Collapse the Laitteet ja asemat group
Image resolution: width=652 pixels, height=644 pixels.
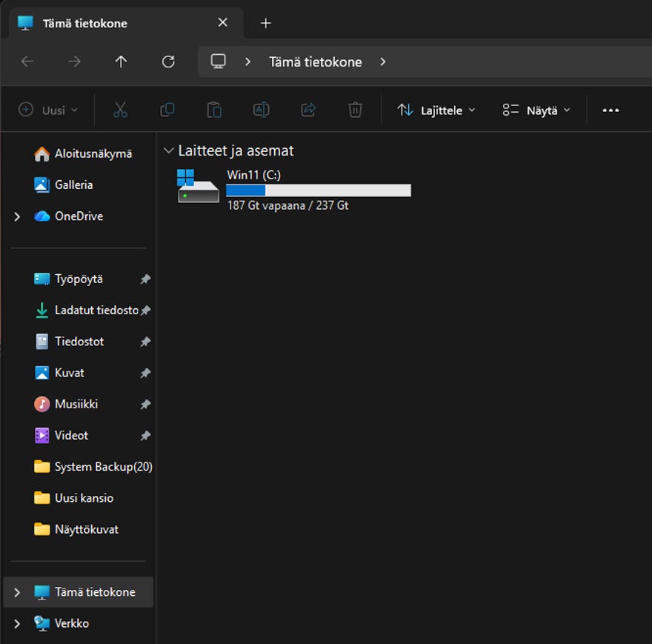168,150
